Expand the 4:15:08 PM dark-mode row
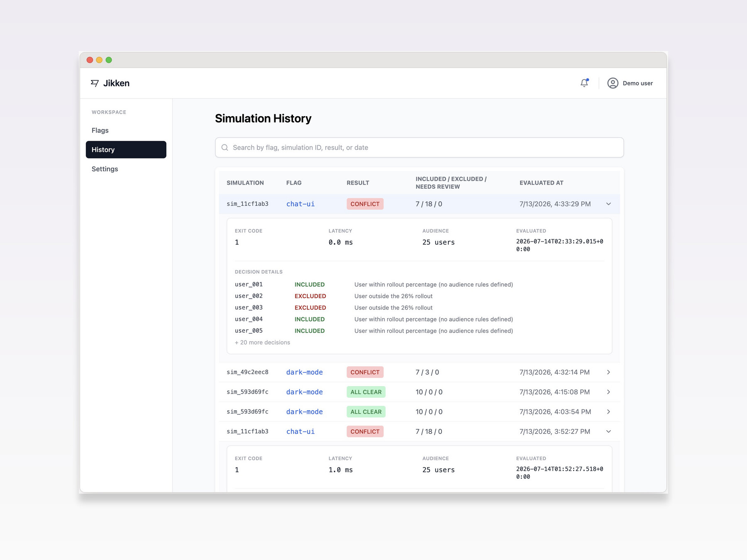 [608, 392]
